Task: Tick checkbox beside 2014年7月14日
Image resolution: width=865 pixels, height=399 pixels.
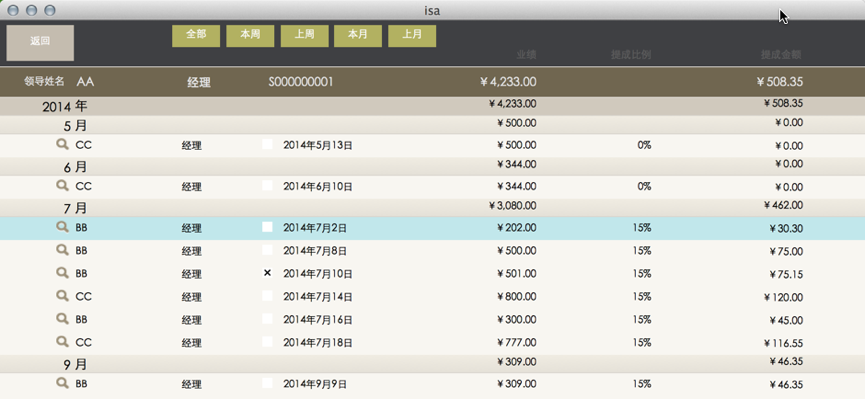Action: pyautogui.click(x=268, y=296)
